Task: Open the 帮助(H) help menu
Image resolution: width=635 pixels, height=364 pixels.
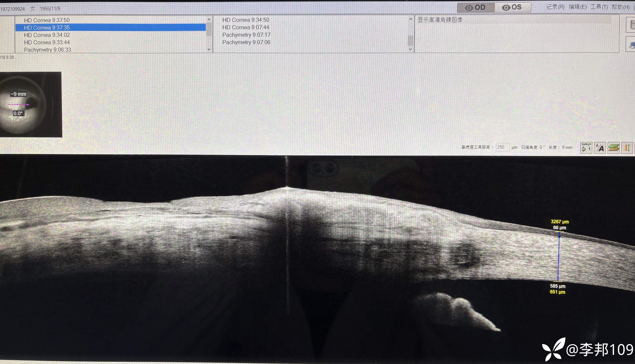Action: coord(621,7)
